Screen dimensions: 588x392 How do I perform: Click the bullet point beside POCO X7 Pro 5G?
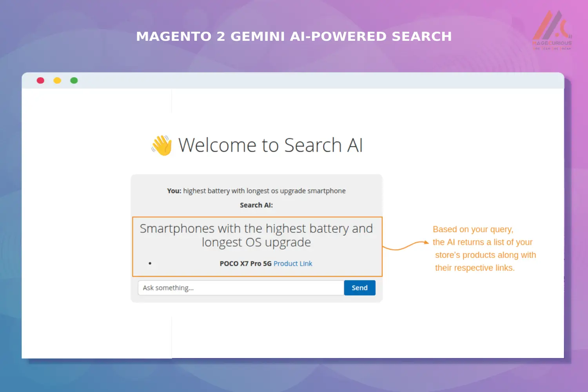[x=150, y=263]
